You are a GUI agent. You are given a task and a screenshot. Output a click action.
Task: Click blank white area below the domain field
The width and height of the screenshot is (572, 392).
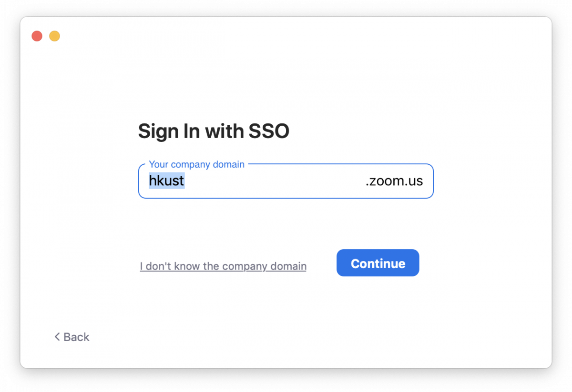(x=286, y=221)
